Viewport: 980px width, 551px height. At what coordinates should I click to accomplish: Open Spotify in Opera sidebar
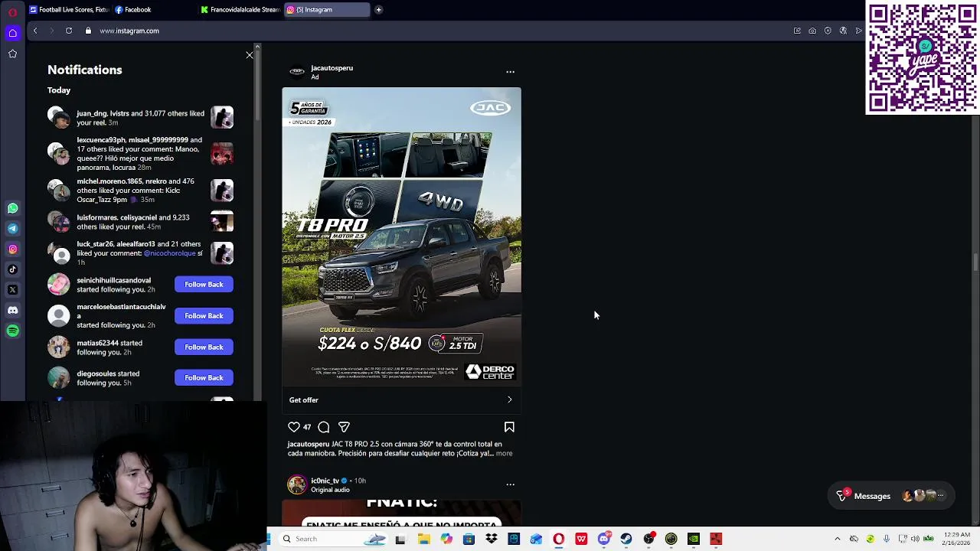13,331
